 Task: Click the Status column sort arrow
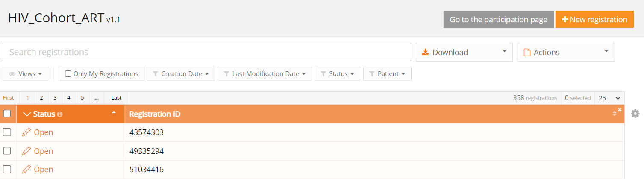(x=114, y=112)
